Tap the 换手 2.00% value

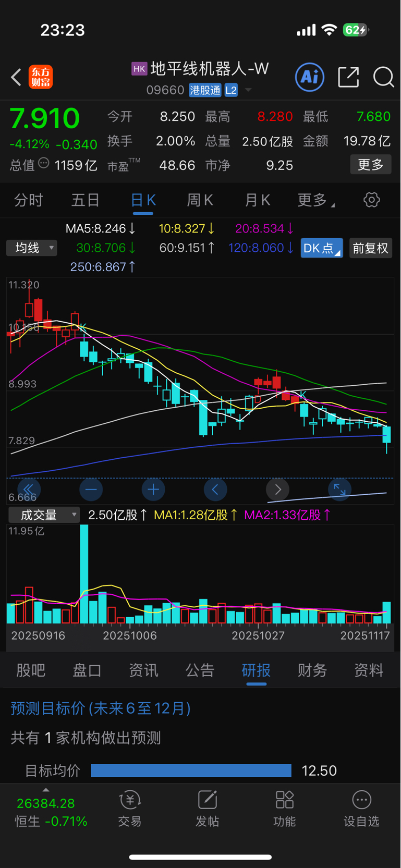click(x=176, y=141)
